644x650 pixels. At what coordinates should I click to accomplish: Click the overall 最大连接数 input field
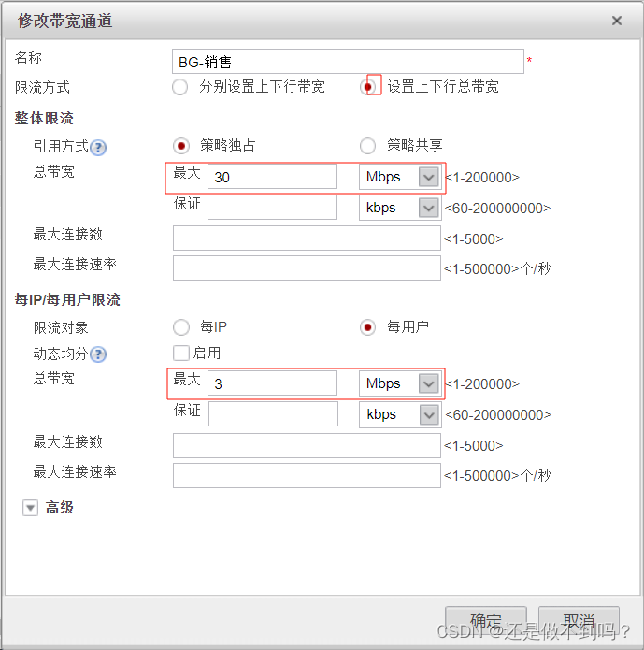(x=307, y=238)
